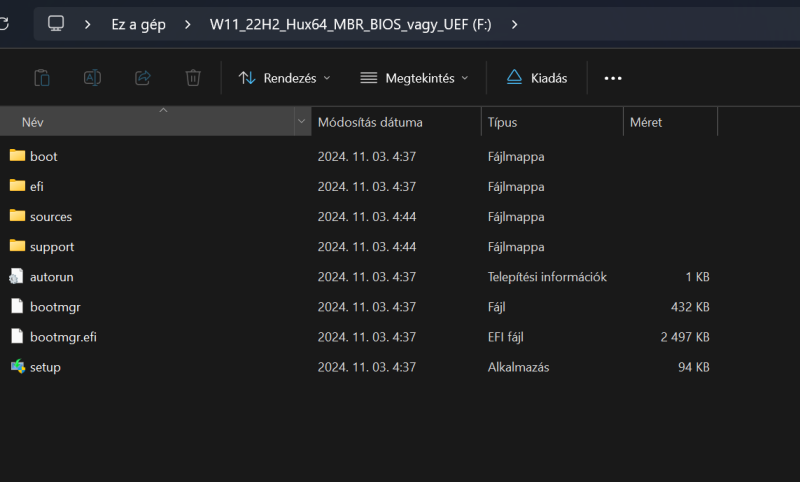Click the Delete trash icon
Image resolution: width=800 pixels, height=482 pixels.
coord(193,78)
